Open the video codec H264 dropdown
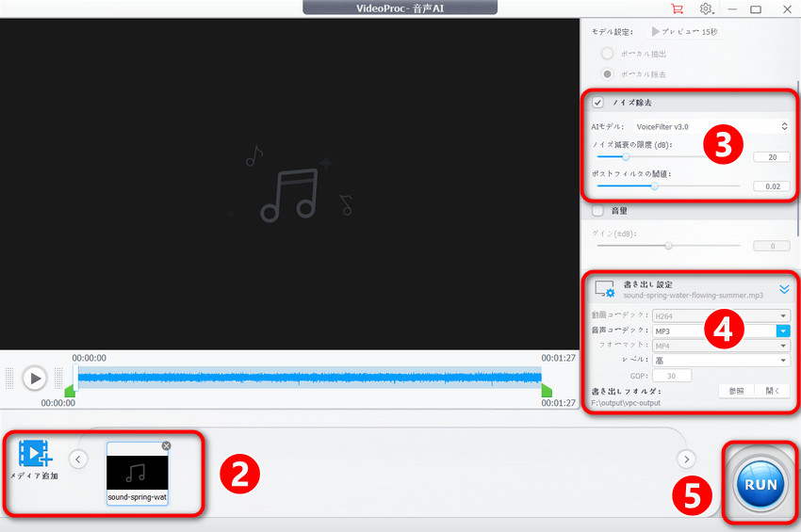801x532 pixels. pos(721,316)
